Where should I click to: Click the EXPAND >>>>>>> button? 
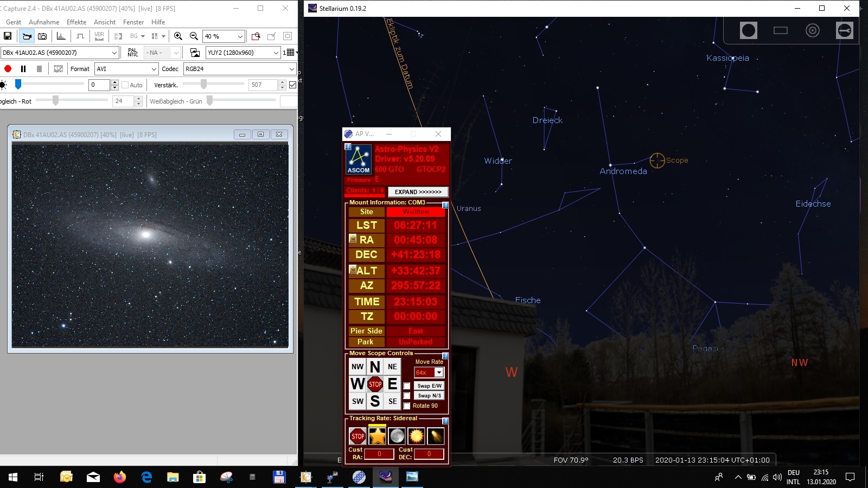pos(418,192)
